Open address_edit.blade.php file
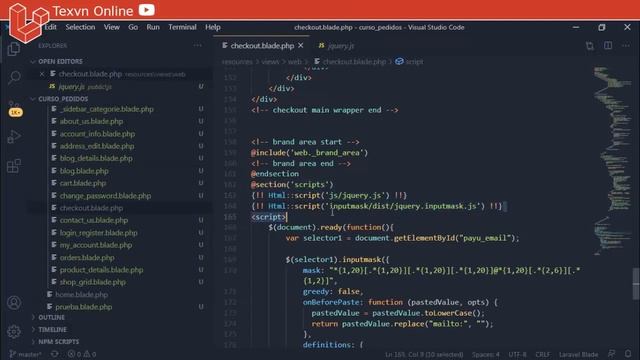The height and width of the screenshot is (360, 640). (96, 146)
